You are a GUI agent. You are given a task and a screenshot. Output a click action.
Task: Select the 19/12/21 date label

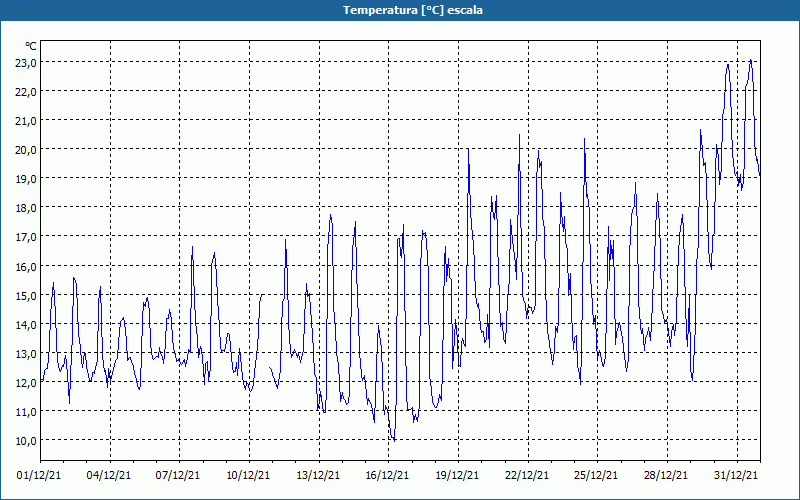[x=457, y=475]
